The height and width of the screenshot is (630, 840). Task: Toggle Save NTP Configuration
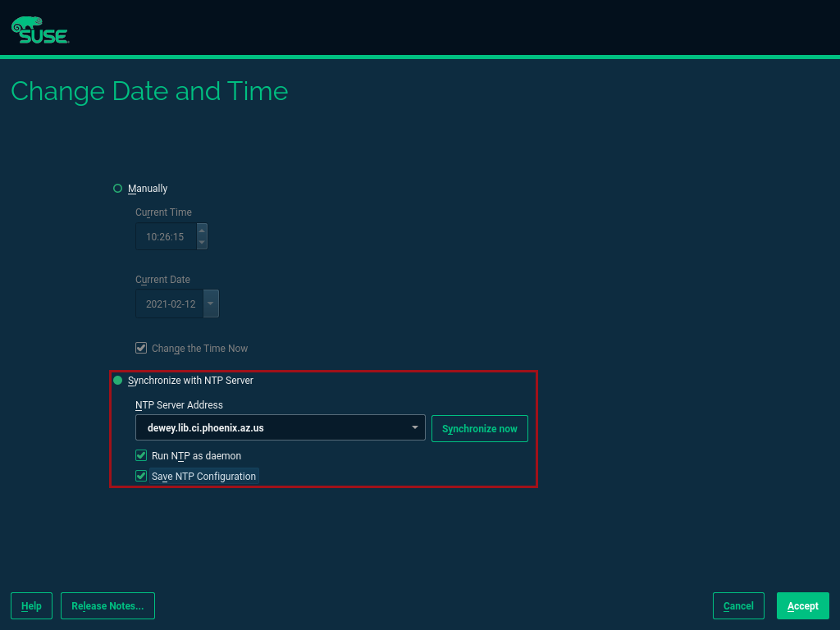pos(140,476)
